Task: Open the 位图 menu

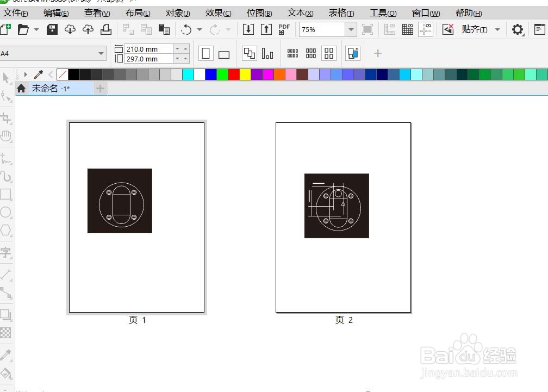Action: pos(259,13)
